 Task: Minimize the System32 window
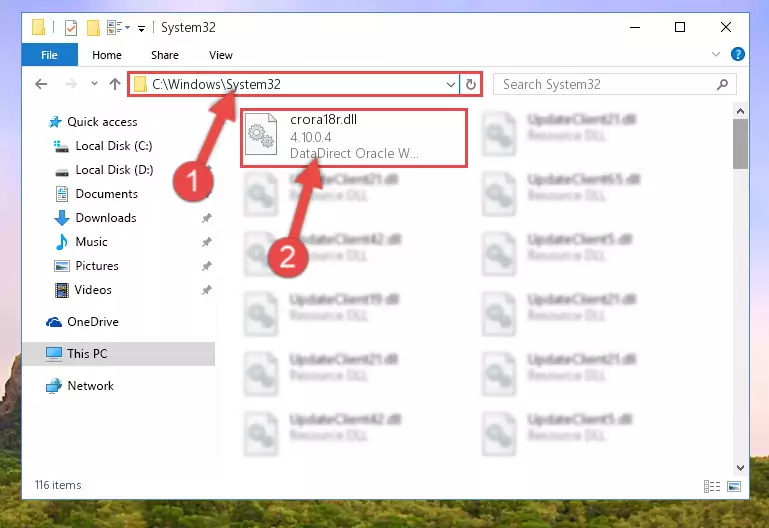635,27
